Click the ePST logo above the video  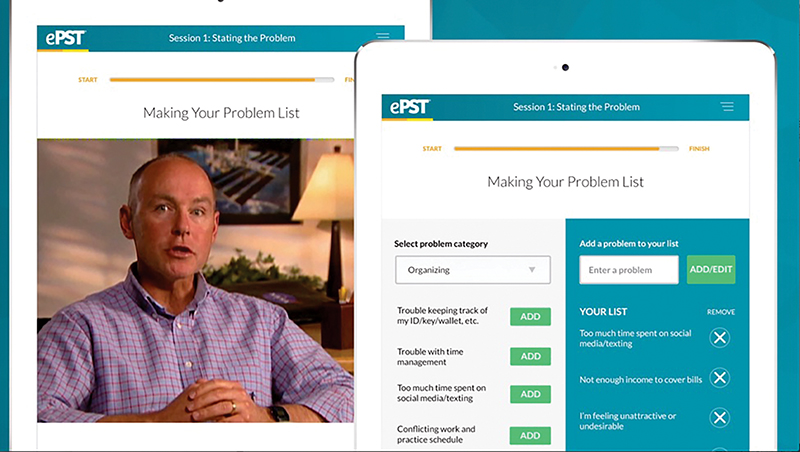point(65,38)
